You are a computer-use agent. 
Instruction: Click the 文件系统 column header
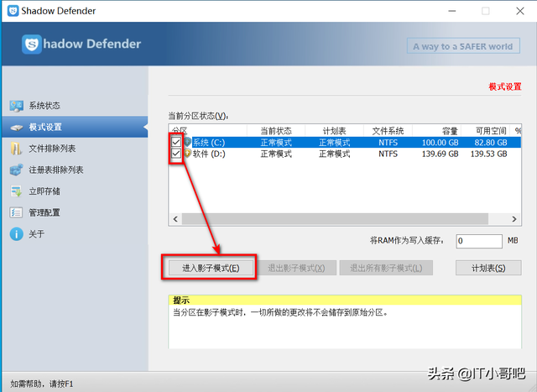[x=388, y=131]
